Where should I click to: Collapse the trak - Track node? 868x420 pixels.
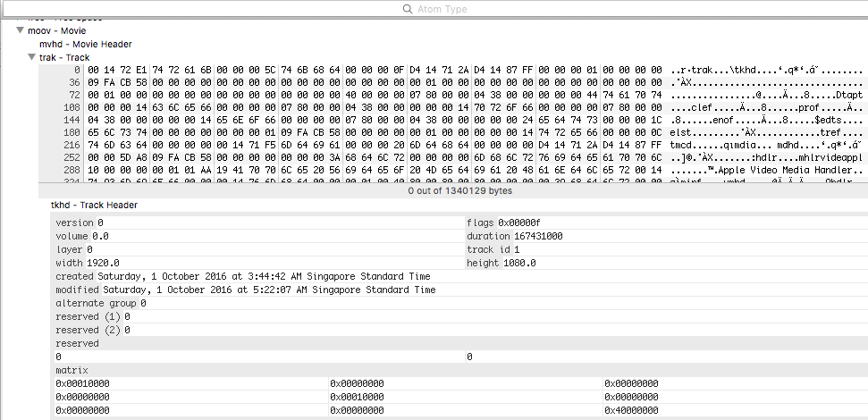[x=31, y=57]
